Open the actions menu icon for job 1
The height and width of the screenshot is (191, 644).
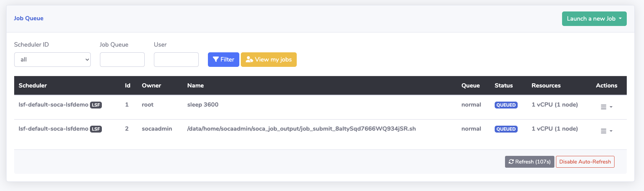pos(606,107)
